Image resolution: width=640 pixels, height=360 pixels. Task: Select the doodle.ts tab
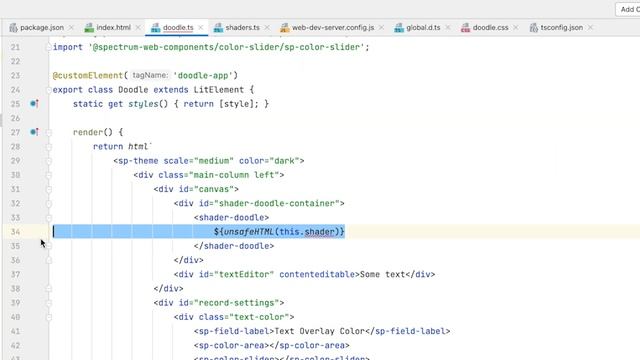(x=178, y=27)
